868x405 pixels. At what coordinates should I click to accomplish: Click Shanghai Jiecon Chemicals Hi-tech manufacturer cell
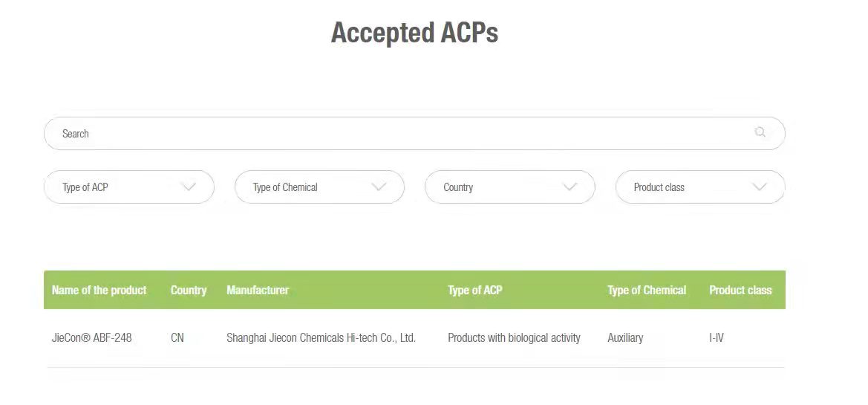321,337
